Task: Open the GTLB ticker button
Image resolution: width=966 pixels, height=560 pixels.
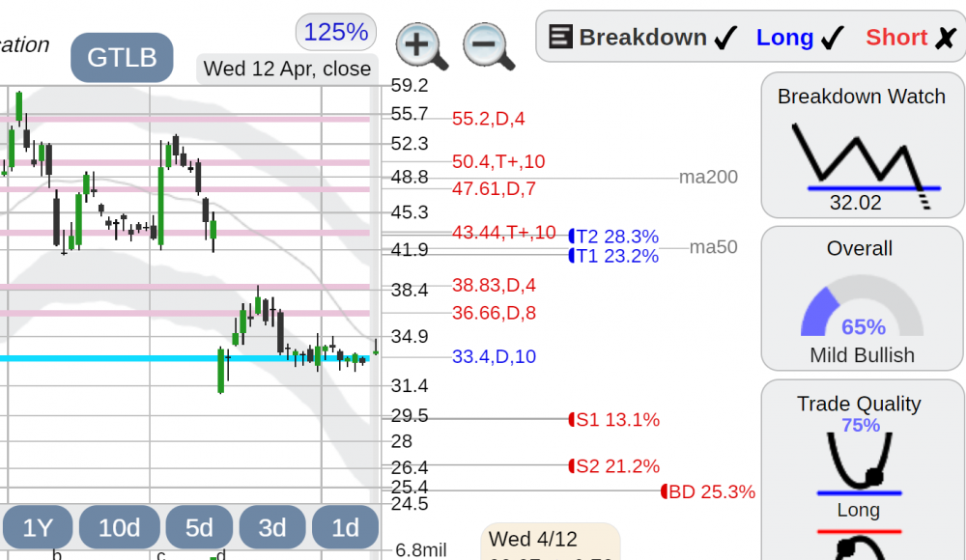Action: 122,57
